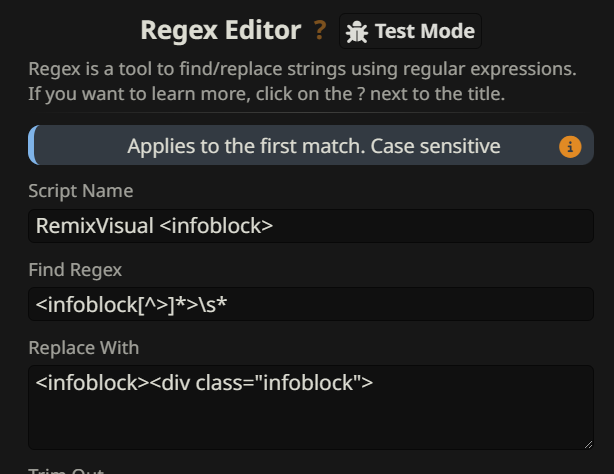Click the Regex Editor title text

tap(220, 31)
